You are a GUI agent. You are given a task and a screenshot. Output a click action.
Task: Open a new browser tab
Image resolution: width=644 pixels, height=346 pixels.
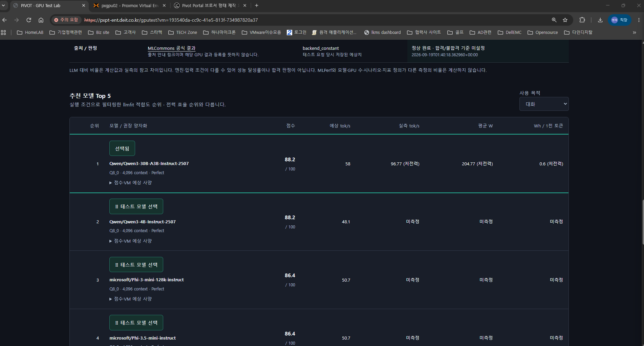[257, 5]
